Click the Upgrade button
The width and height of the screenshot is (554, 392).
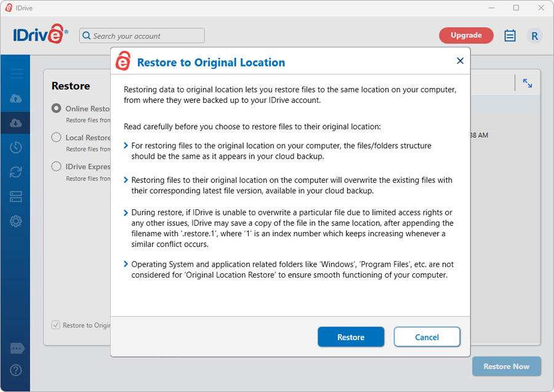point(466,36)
